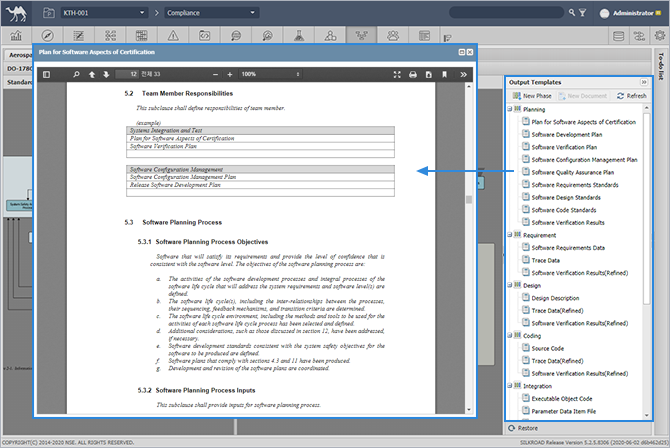Open the KTH-001 project dropdown

tap(104, 13)
